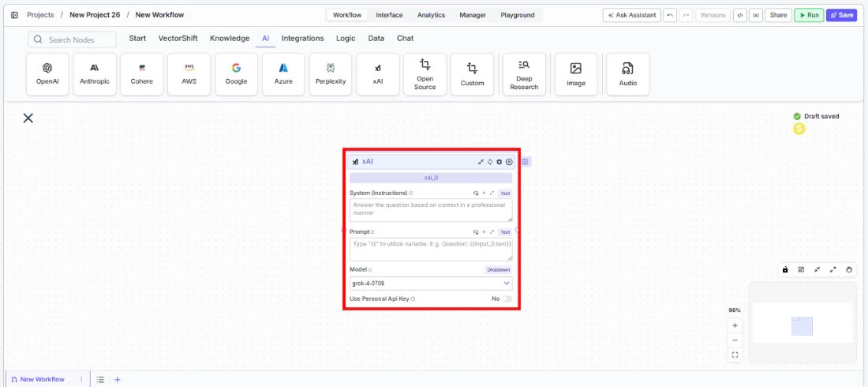Image resolution: width=868 pixels, height=387 pixels.
Task: Click the Dropdown type badge beside Model
Action: point(498,270)
